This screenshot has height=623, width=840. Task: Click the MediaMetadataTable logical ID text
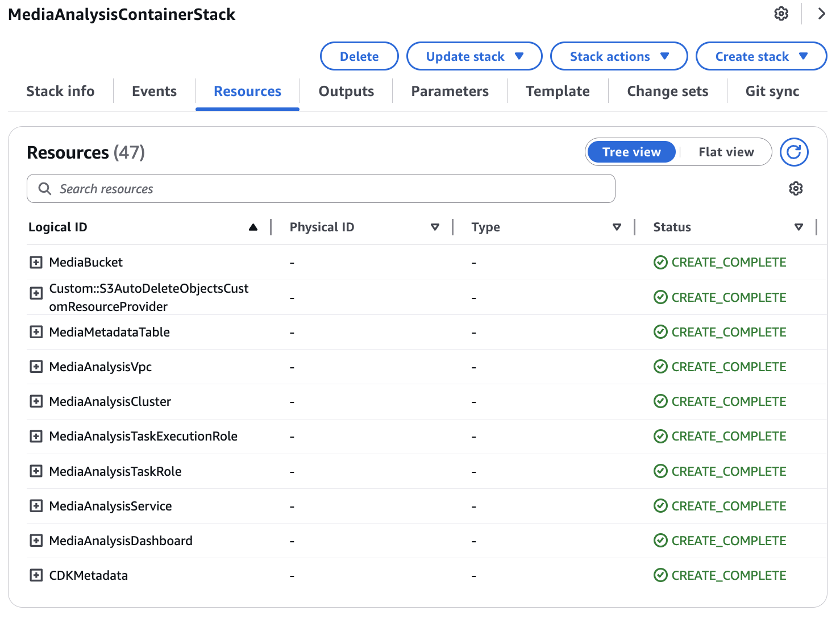pyautogui.click(x=110, y=332)
